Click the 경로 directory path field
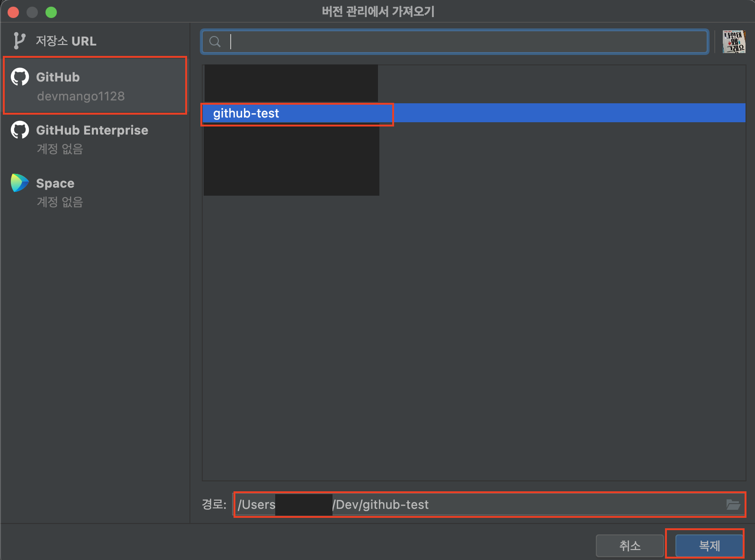This screenshot has width=755, height=560. pyautogui.click(x=490, y=505)
